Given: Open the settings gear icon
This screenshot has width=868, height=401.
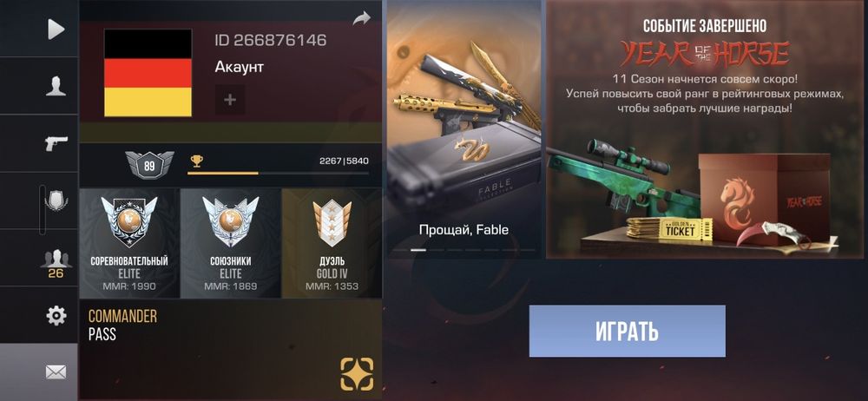Looking at the screenshot, I should 56,316.
